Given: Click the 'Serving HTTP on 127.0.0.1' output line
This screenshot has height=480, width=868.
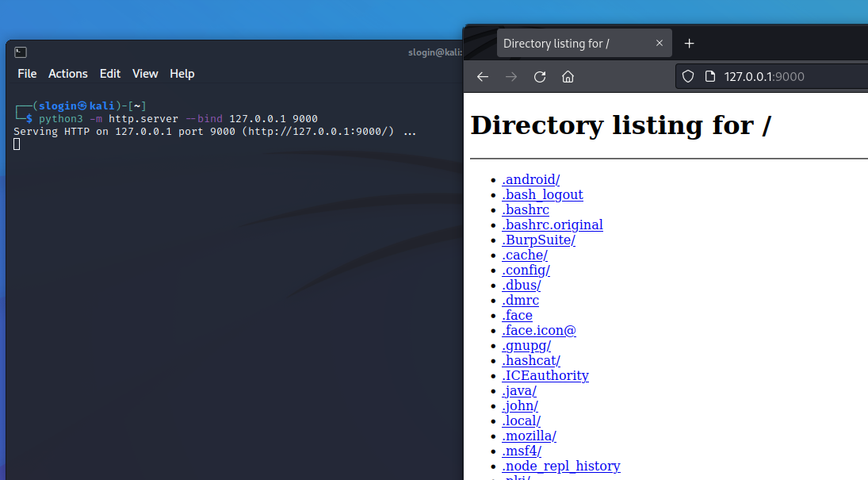Looking at the screenshot, I should [x=214, y=132].
